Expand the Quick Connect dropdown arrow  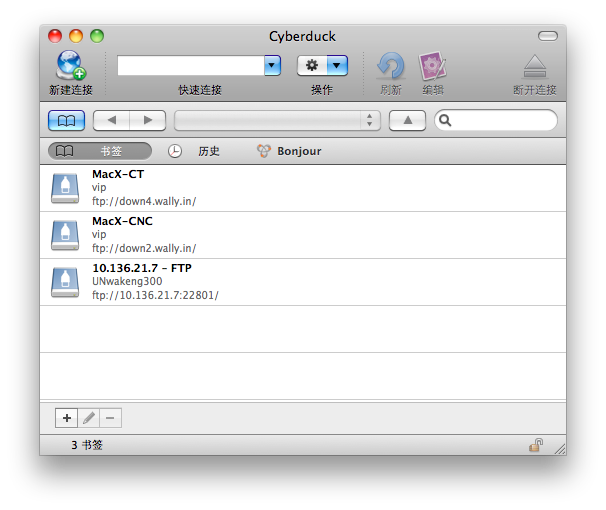[272, 65]
